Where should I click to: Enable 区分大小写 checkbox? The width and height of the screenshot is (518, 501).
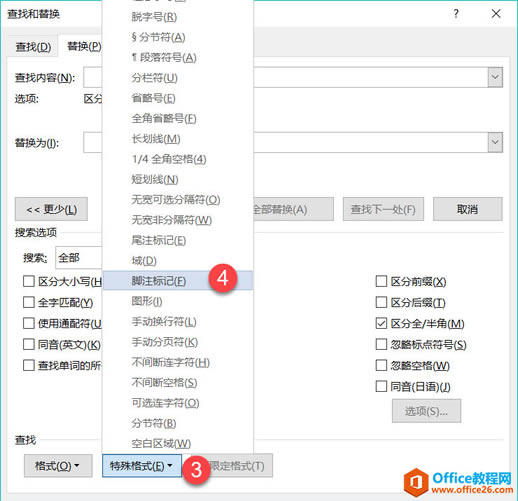[29, 281]
